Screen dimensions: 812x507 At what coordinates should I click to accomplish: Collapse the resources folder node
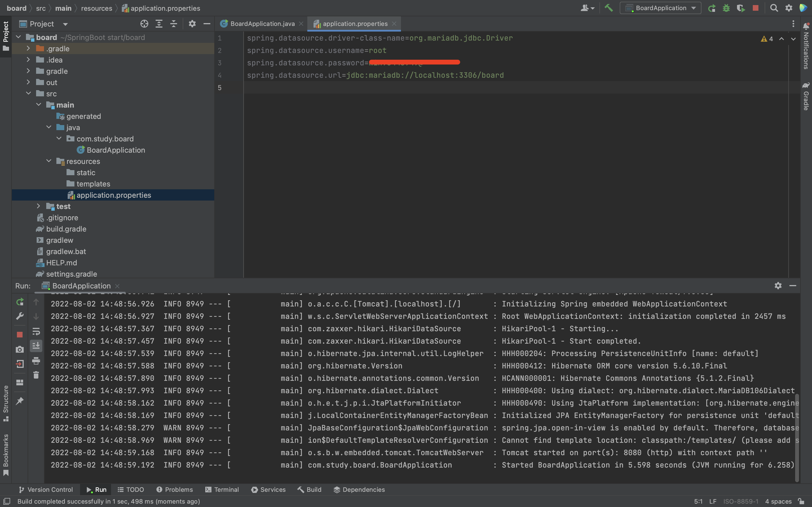(49, 161)
